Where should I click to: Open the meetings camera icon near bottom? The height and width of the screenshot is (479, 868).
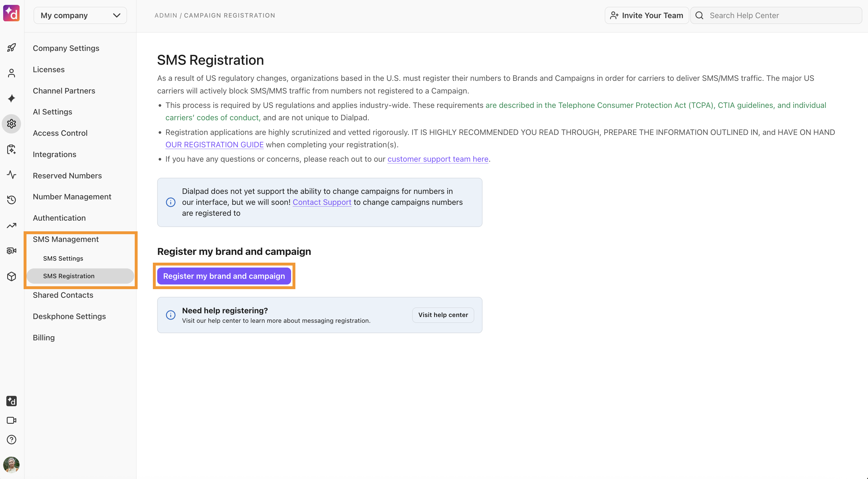12,420
